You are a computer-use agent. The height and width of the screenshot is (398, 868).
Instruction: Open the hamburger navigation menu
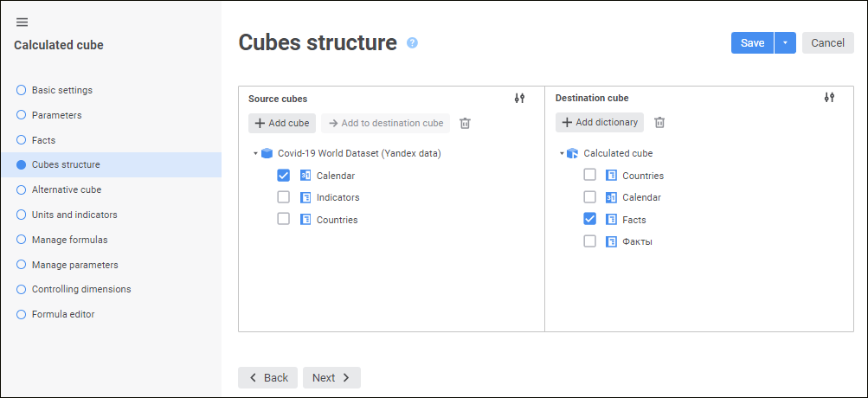22,22
